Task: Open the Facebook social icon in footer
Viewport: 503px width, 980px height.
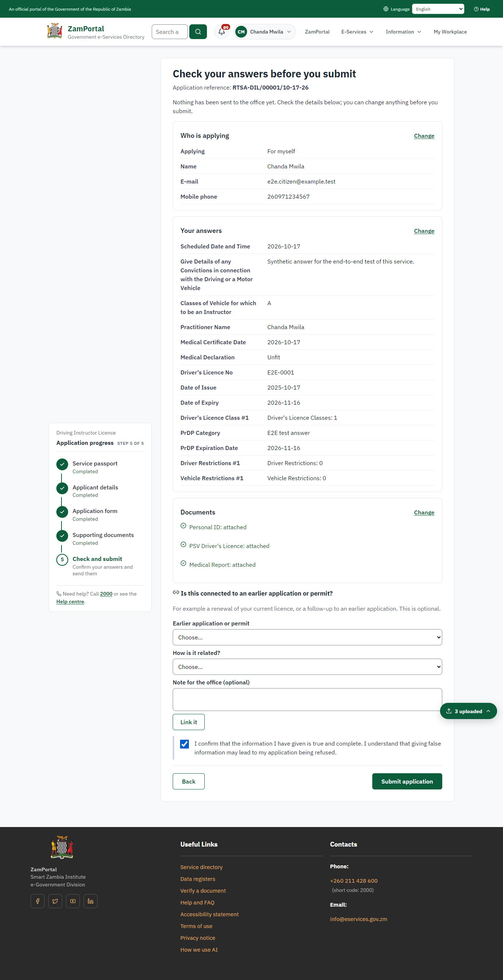Action: [x=38, y=901]
